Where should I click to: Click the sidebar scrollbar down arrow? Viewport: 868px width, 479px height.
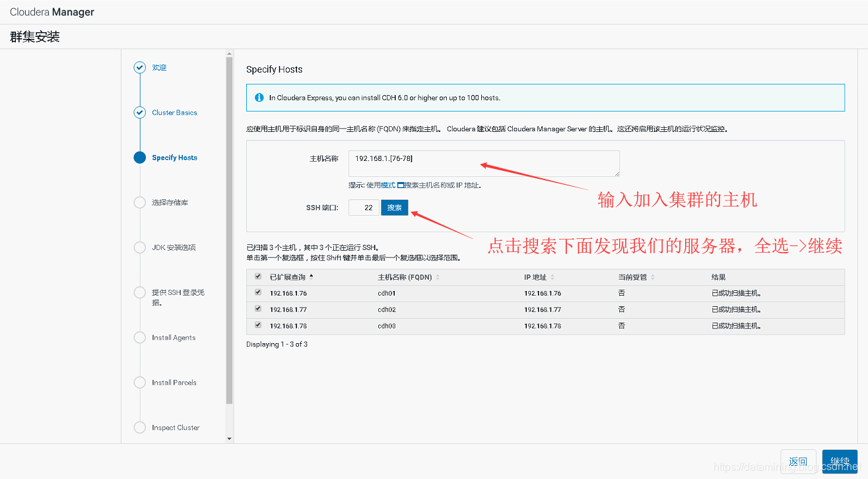click(x=229, y=439)
